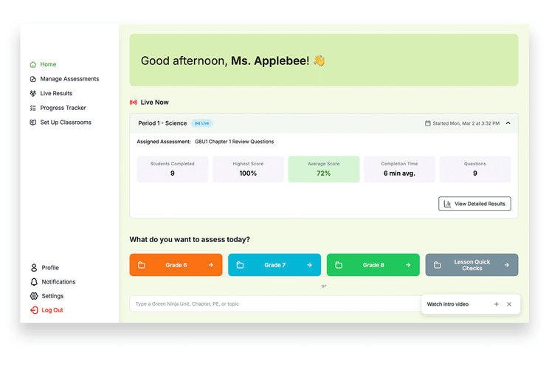
Task: Choose the Grade 6 assessment button
Action: coord(176,265)
